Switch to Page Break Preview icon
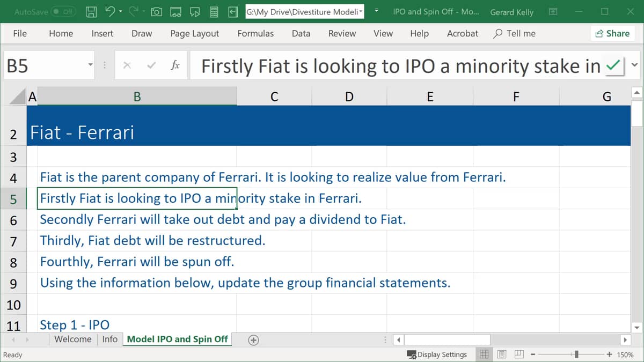Image resolution: width=644 pixels, height=362 pixels. click(519, 354)
